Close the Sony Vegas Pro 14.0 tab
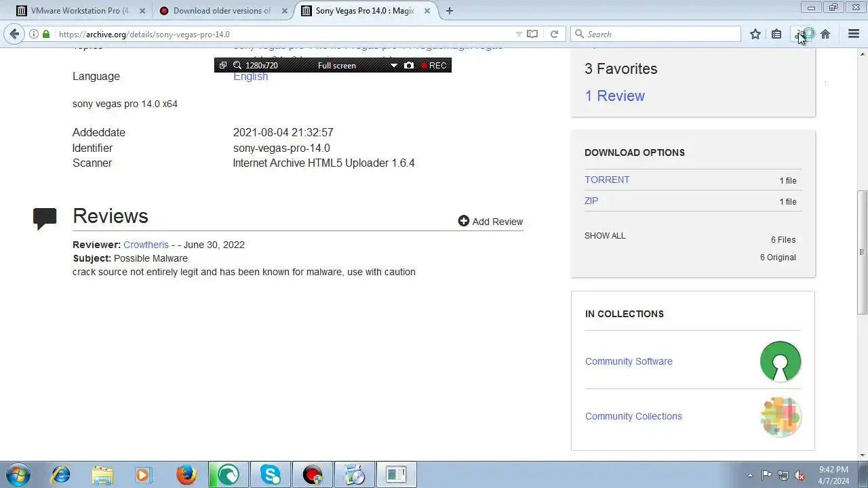The image size is (868, 488). (427, 11)
